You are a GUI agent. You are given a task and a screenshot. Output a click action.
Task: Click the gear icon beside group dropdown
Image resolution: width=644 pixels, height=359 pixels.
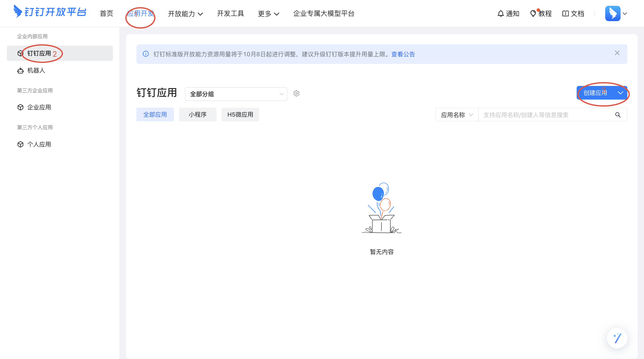click(x=296, y=94)
